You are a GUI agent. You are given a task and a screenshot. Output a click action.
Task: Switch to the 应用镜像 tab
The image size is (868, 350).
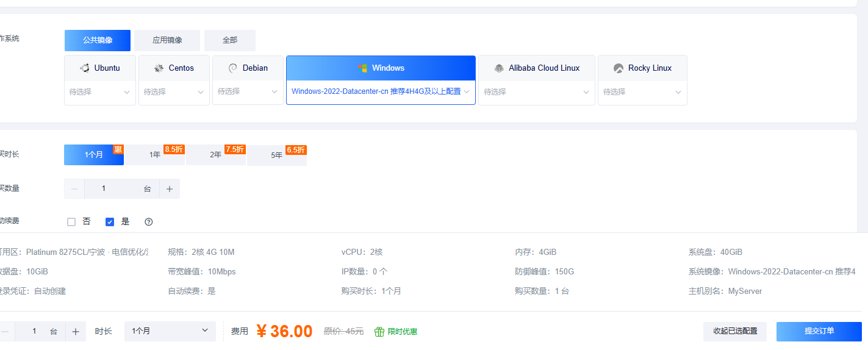coord(167,40)
